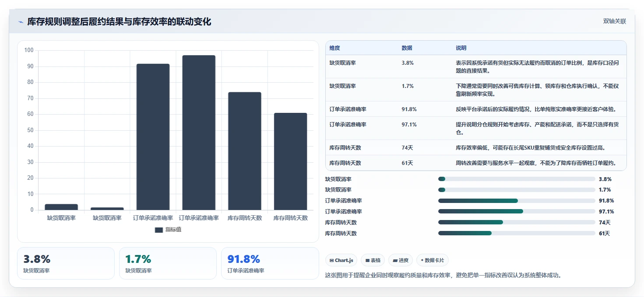Image resolution: width=644 pixels, height=297 pixels.
Task: Click the Chart.js tag icon
Action: [x=331, y=260]
